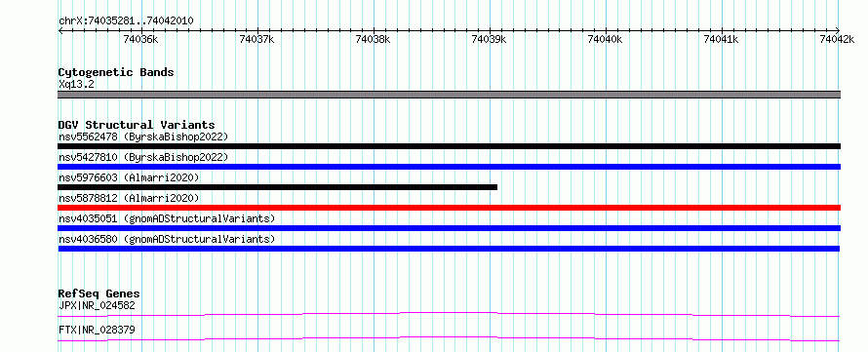Select the nsv5562478 (ByrskaBishop2022) label

[143, 137]
